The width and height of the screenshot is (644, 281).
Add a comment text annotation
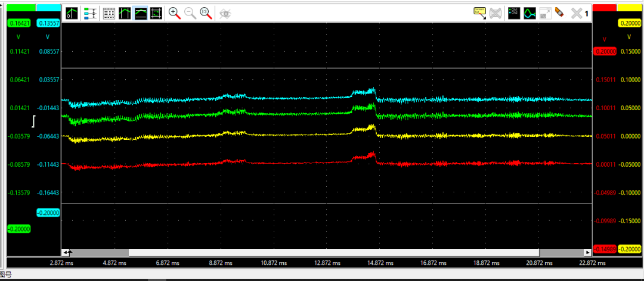(479, 13)
